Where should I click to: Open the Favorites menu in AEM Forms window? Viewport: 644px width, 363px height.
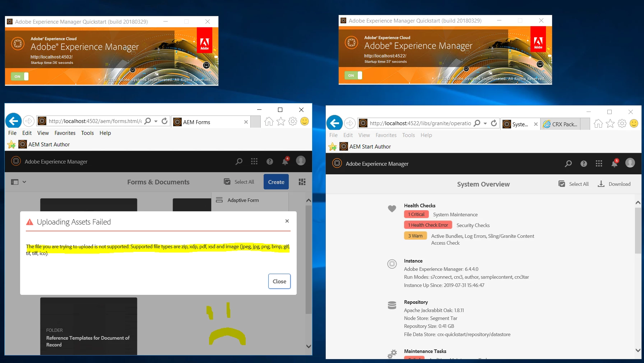click(x=65, y=133)
